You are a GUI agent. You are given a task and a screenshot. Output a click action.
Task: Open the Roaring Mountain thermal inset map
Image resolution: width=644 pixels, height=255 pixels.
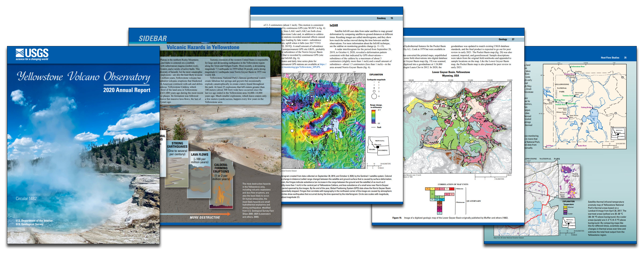pyautogui.click(x=569, y=181)
